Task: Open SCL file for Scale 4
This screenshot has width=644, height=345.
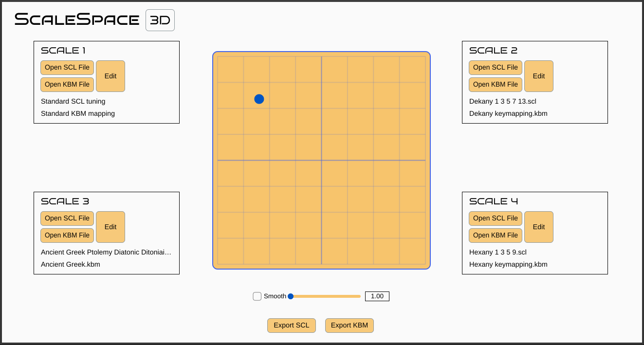Action: [x=496, y=218]
